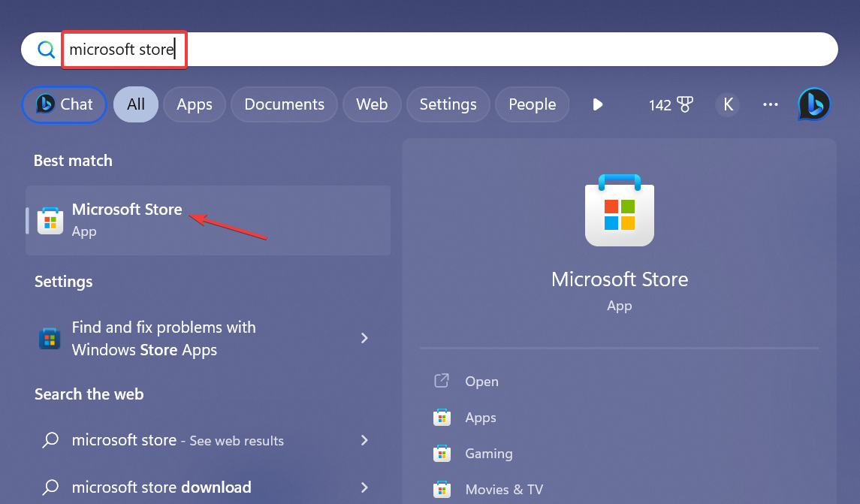
Task: Open web result "microsoft store - See web results"
Action: tap(208, 440)
